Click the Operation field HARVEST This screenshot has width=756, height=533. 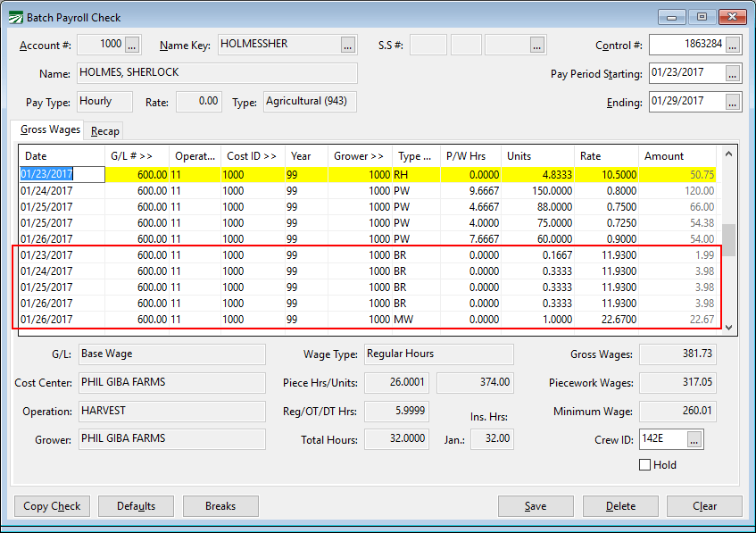tap(172, 411)
